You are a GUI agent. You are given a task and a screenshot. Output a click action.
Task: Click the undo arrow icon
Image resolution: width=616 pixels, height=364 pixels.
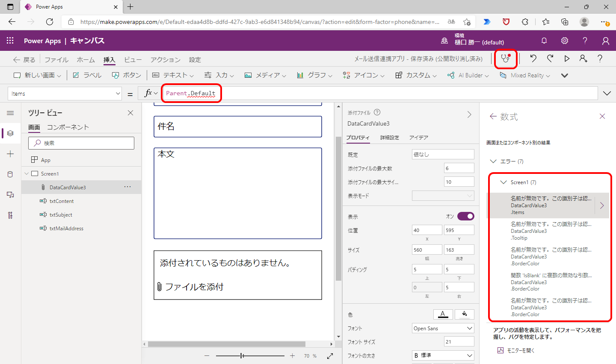tap(533, 59)
